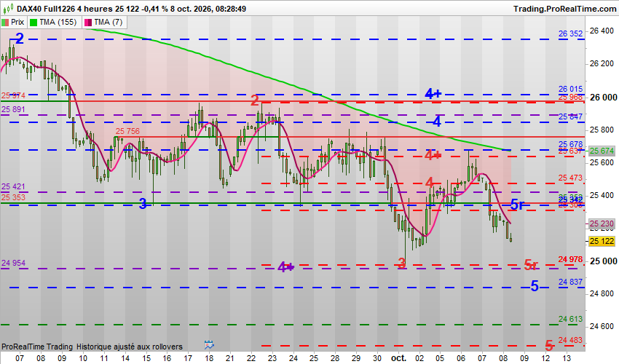Click the purple 25 891 label on left

tap(13, 109)
